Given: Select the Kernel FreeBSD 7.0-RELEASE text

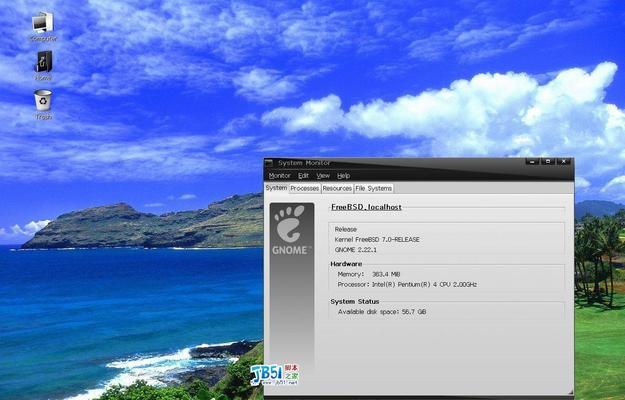Looking at the screenshot, I should tap(377, 239).
